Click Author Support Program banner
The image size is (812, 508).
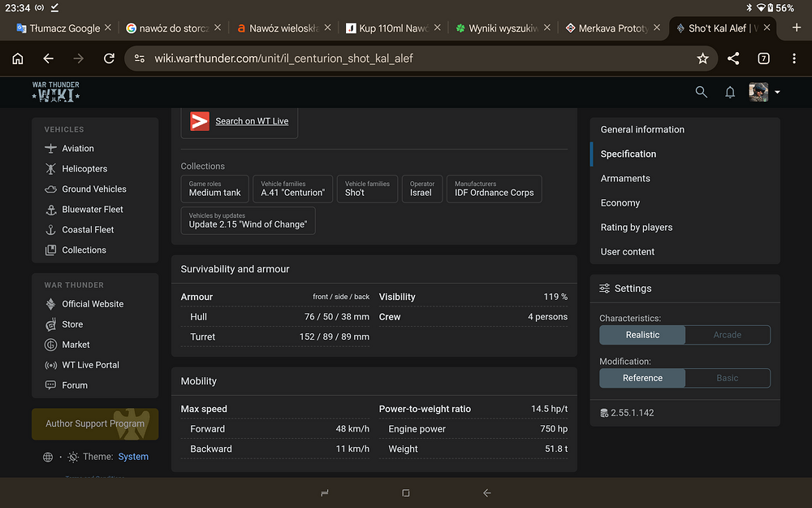95,424
